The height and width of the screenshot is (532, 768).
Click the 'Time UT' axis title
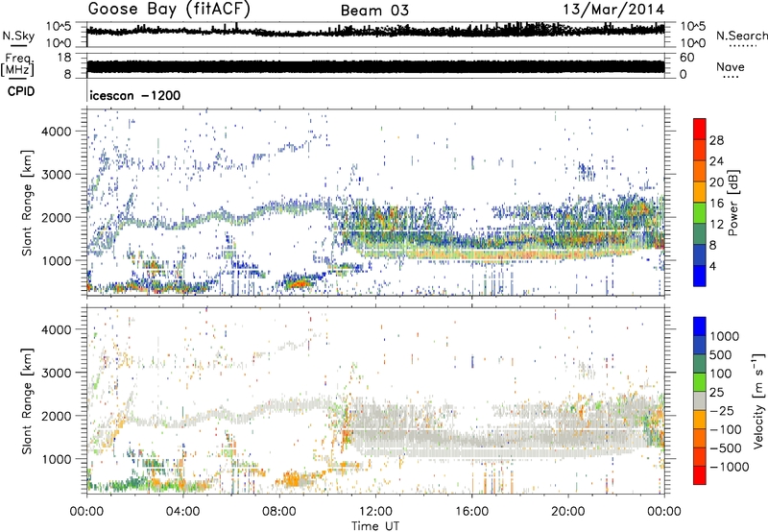click(375, 525)
